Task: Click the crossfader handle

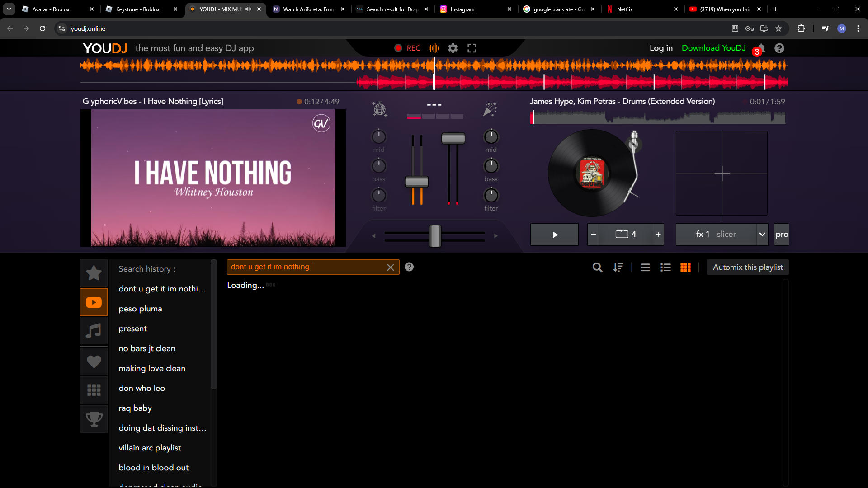Action: (x=435, y=235)
